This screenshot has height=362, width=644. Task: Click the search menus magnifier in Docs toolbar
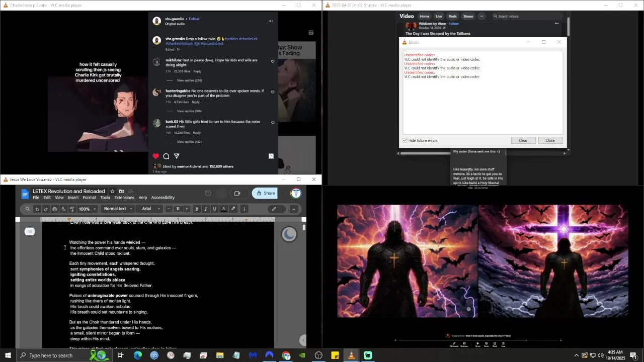[x=28, y=209]
